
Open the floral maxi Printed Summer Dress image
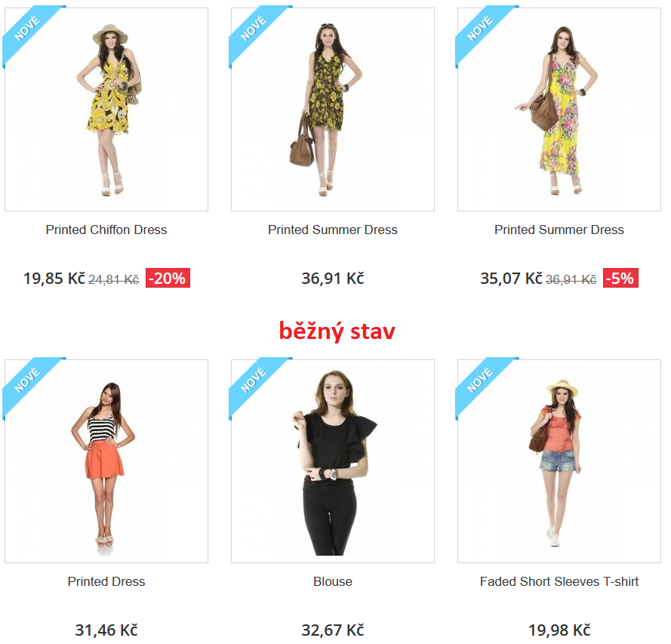point(559,109)
